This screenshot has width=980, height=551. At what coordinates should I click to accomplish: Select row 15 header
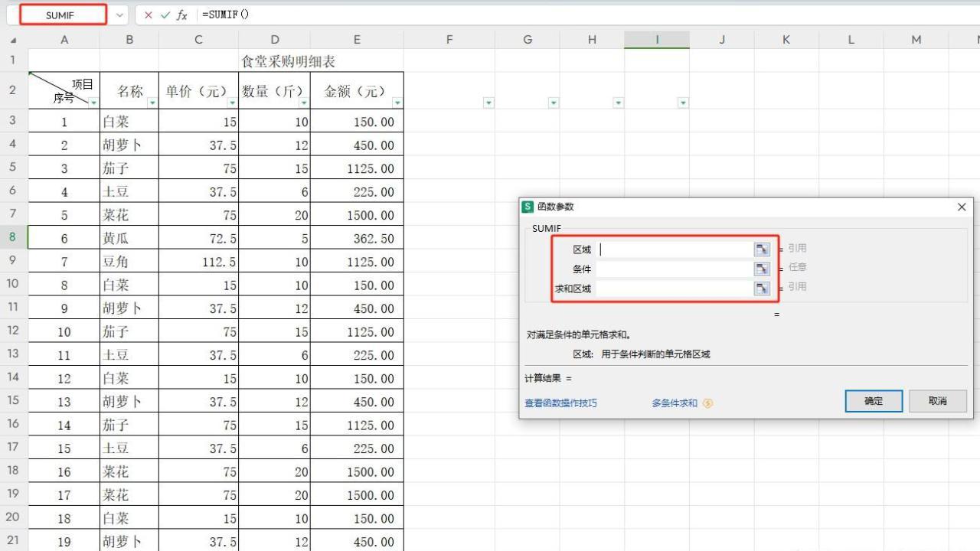[14, 400]
